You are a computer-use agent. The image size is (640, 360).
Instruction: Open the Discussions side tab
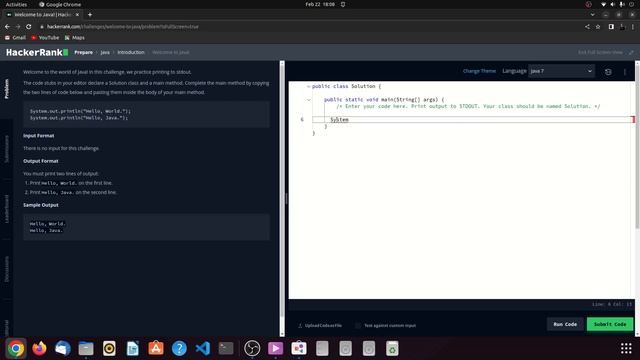7,269
